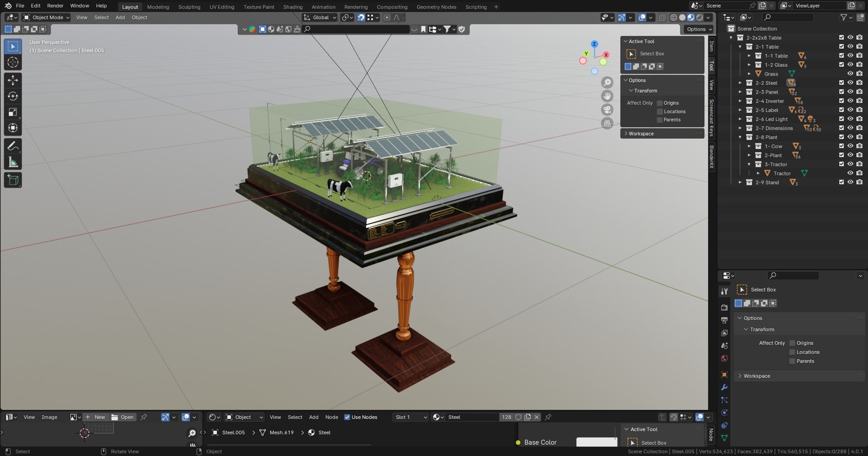
Task: Open Modifier properties wrench tab
Action: (724, 387)
